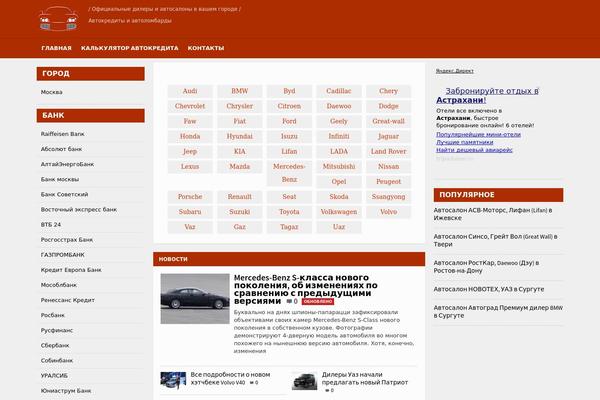Viewport: 600px width, 400px height.
Task: Select the Dodge brand
Action: [388, 106]
